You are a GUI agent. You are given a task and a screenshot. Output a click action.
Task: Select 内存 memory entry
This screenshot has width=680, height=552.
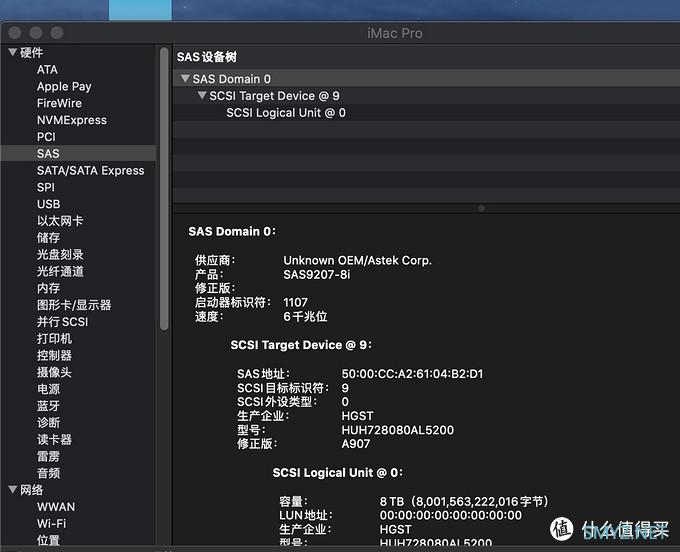(x=49, y=288)
